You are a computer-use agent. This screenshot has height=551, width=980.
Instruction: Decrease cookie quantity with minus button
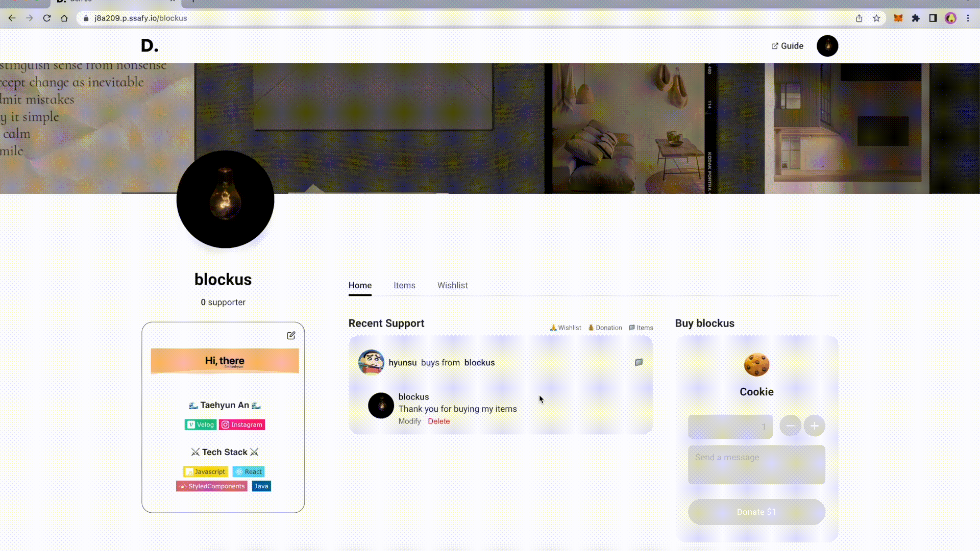[790, 425]
